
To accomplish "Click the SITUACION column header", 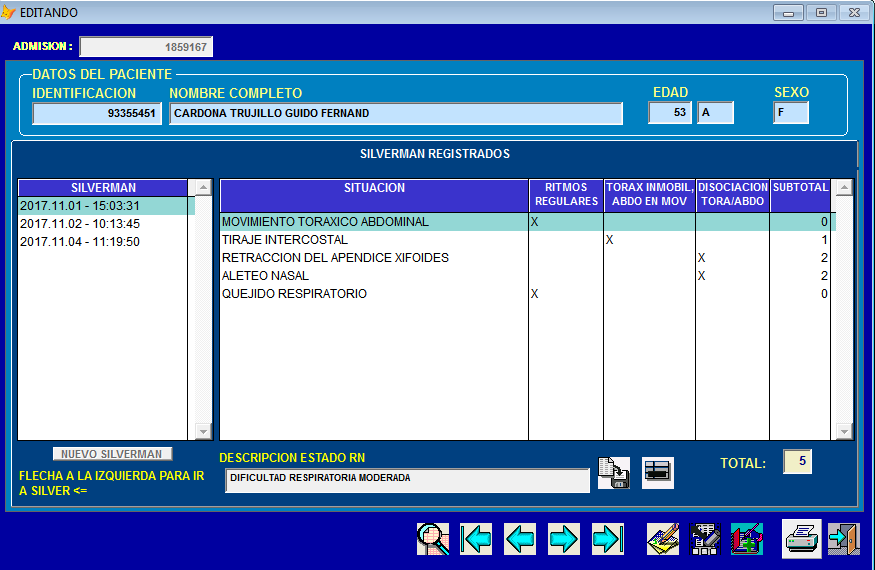I will pyautogui.click(x=374, y=195).
